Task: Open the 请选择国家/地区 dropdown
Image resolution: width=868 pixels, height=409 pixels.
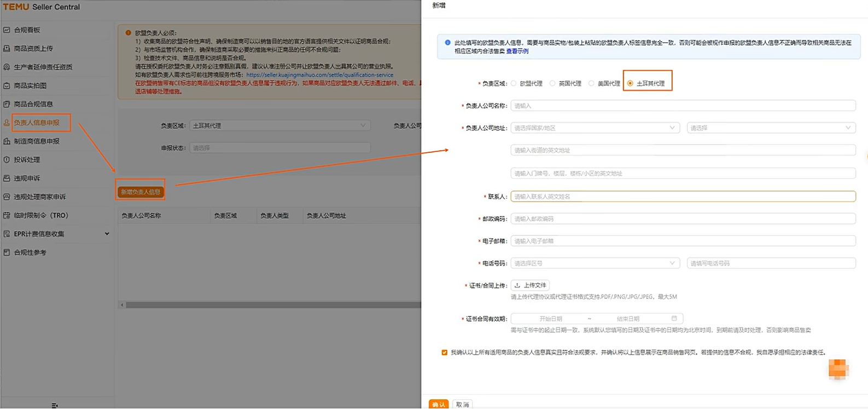Action: click(x=595, y=128)
